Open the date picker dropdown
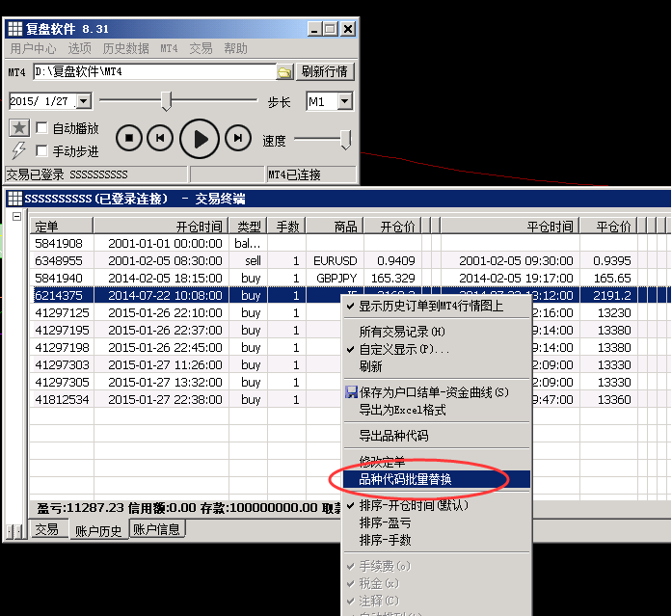The height and width of the screenshot is (616, 672). click(x=82, y=101)
